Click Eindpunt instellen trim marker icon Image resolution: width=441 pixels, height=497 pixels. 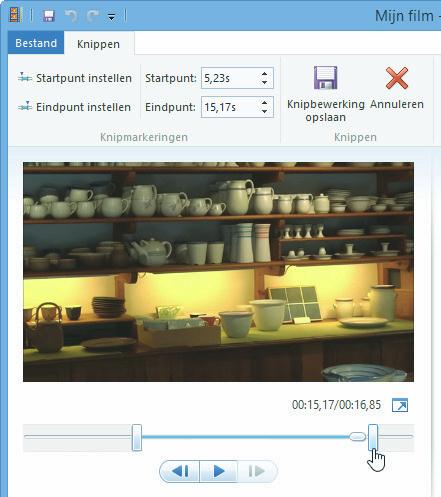[25, 107]
